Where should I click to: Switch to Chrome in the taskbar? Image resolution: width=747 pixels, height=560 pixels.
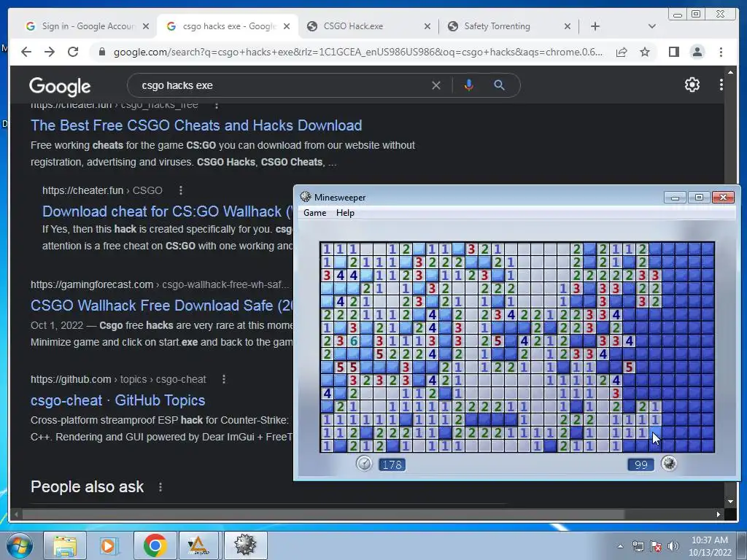coord(155,546)
